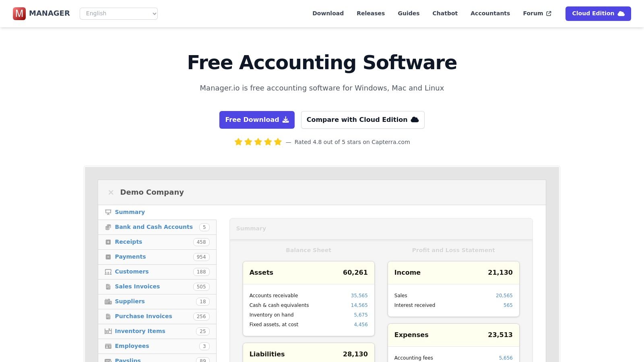Image resolution: width=644 pixels, height=362 pixels.
Task: Click the Bank and Cash Accounts coin icon
Action: pos(108,227)
